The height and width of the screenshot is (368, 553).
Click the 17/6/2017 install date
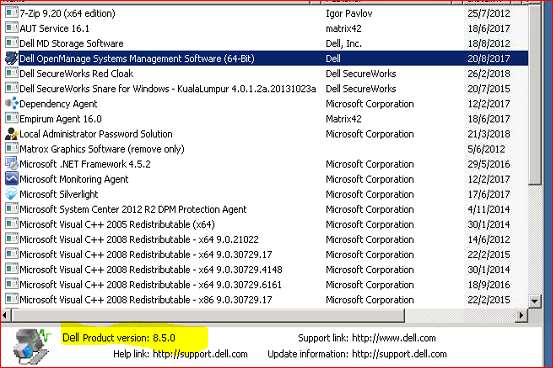[489, 194]
